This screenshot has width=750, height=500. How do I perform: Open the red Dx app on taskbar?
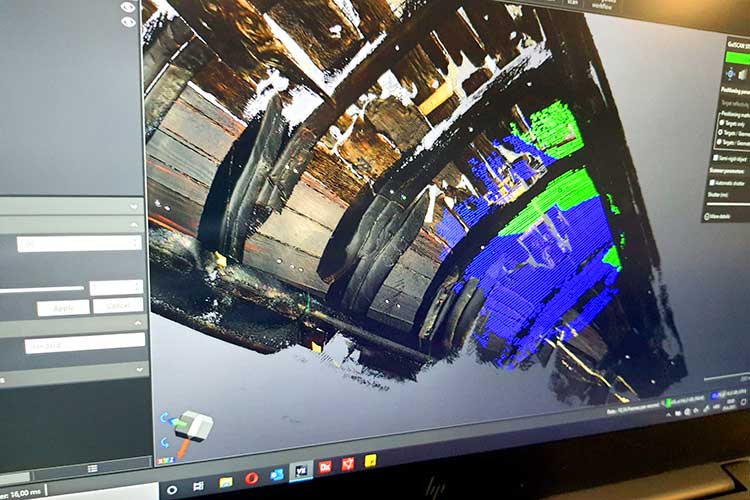(325, 467)
